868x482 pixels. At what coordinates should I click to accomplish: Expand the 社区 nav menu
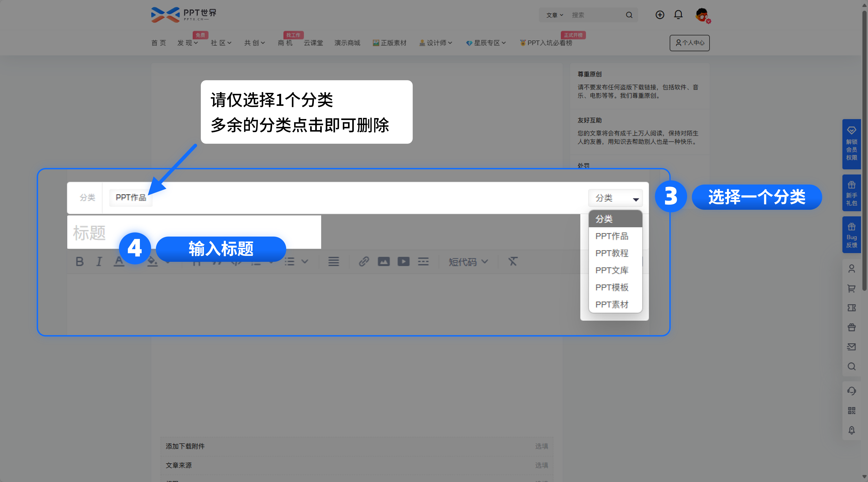pyautogui.click(x=221, y=43)
